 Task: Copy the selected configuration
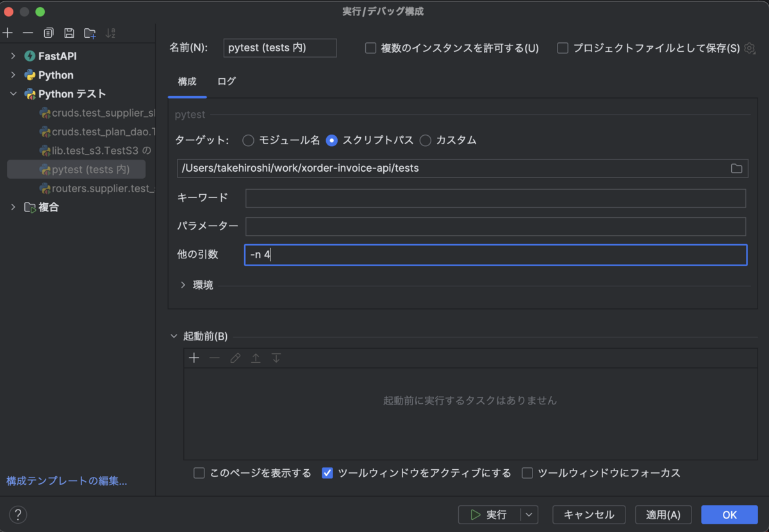coord(49,33)
